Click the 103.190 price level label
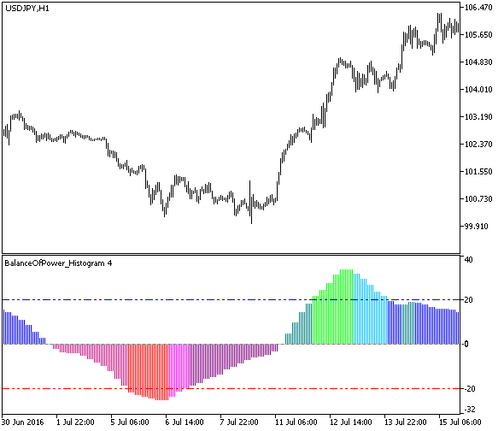Image resolution: width=504 pixels, height=431 pixels. click(x=478, y=117)
